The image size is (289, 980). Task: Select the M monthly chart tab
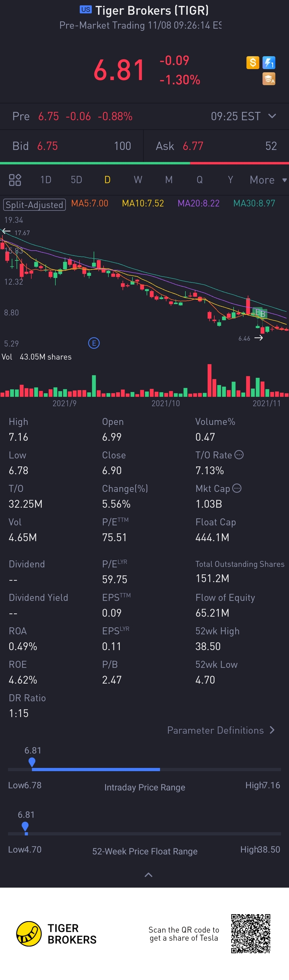click(x=169, y=180)
